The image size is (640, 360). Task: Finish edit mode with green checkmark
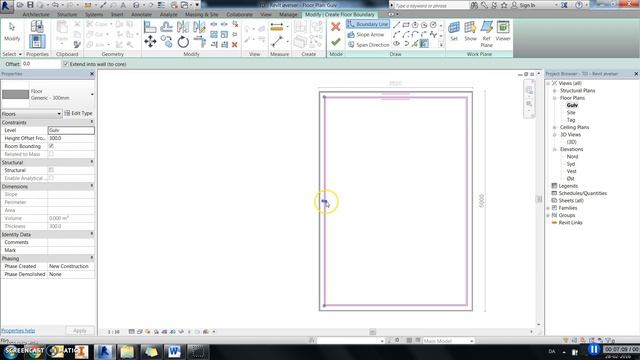(x=336, y=42)
